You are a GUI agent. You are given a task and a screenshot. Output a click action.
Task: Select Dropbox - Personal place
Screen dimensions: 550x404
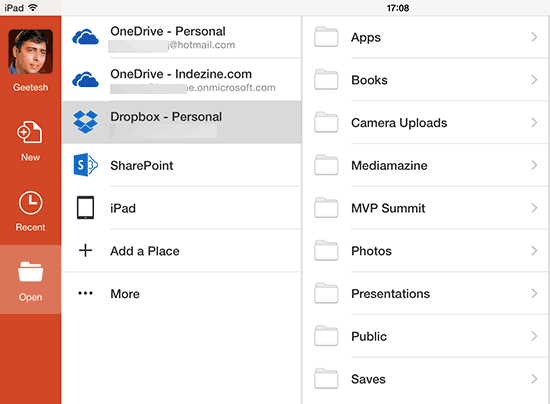(181, 122)
